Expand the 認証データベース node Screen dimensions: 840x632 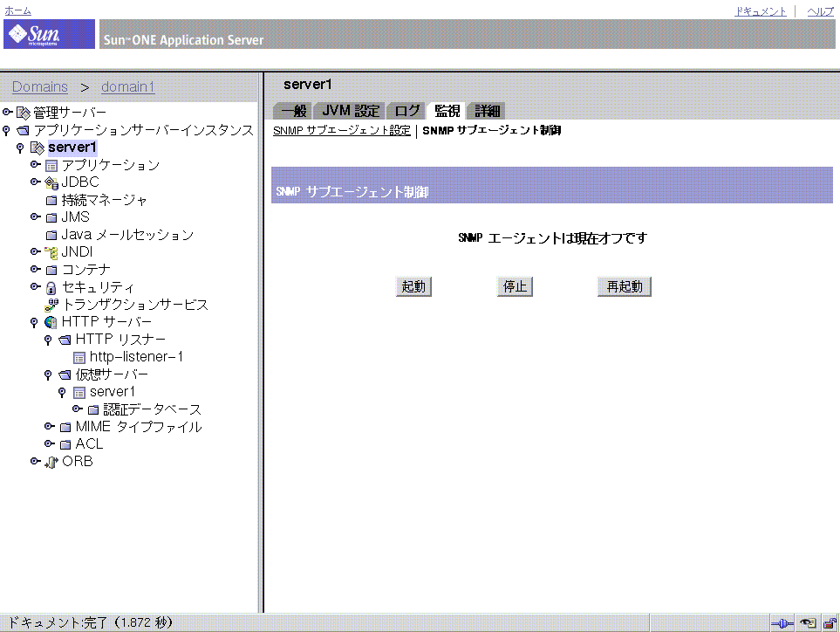click(x=77, y=409)
